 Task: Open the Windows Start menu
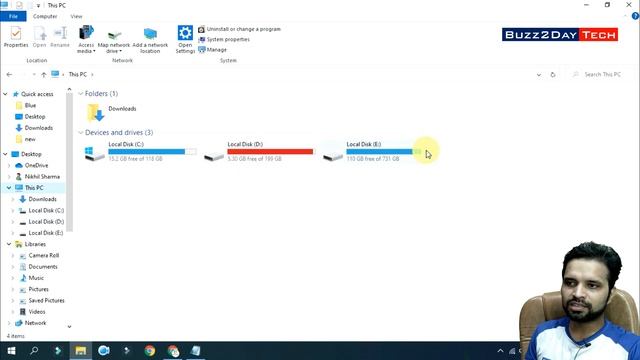coord(11,351)
